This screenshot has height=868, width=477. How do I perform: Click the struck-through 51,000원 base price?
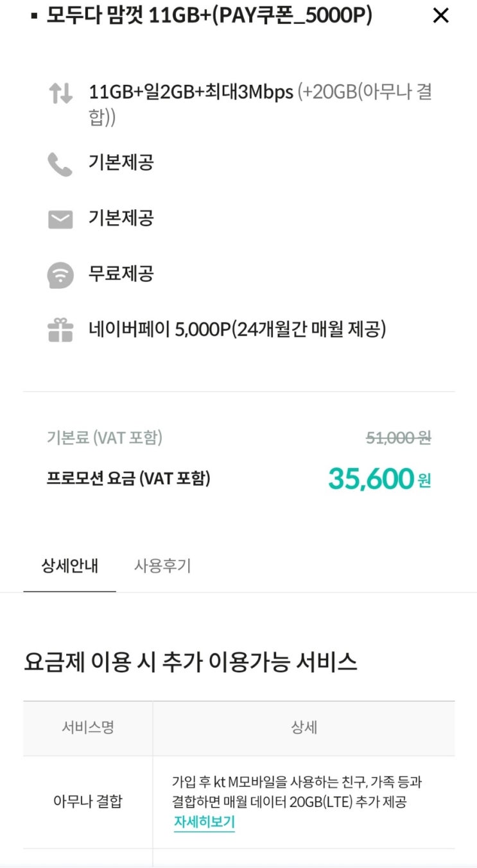399,438
